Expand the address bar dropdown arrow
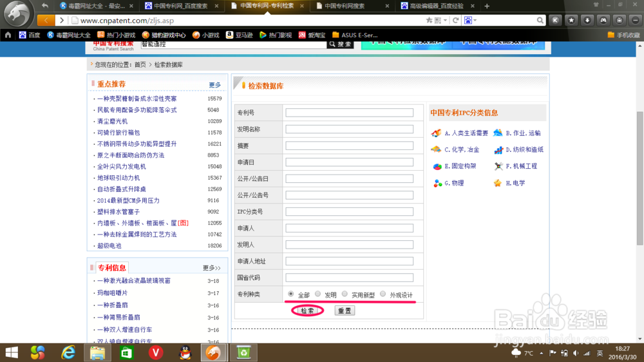 click(446, 20)
